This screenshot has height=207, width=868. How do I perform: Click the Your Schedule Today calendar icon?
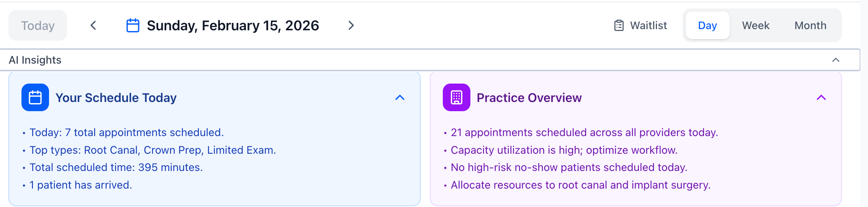(x=35, y=97)
